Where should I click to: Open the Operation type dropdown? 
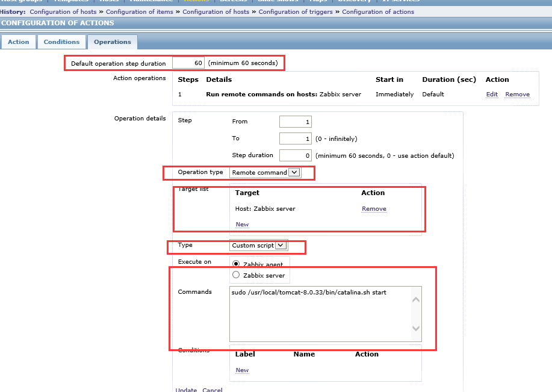coord(265,173)
